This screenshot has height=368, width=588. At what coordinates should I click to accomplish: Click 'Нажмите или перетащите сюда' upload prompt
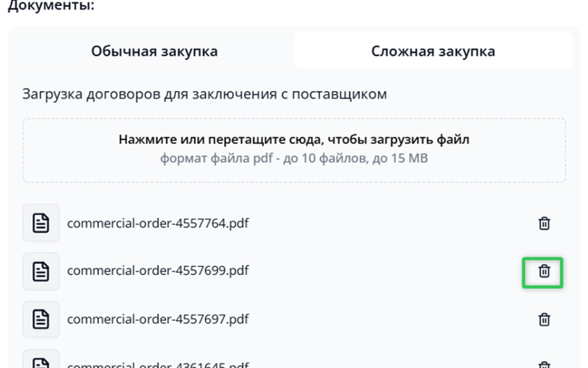pyautogui.click(x=294, y=139)
